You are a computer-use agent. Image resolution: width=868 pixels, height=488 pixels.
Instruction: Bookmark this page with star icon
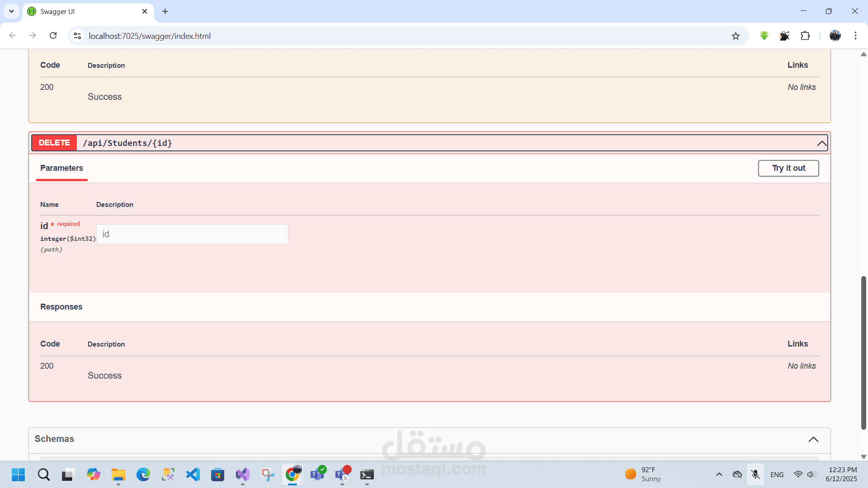pos(736,36)
